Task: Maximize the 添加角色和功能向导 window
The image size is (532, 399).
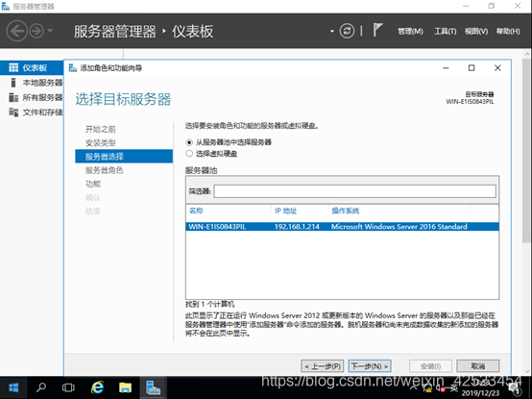Action: point(472,68)
